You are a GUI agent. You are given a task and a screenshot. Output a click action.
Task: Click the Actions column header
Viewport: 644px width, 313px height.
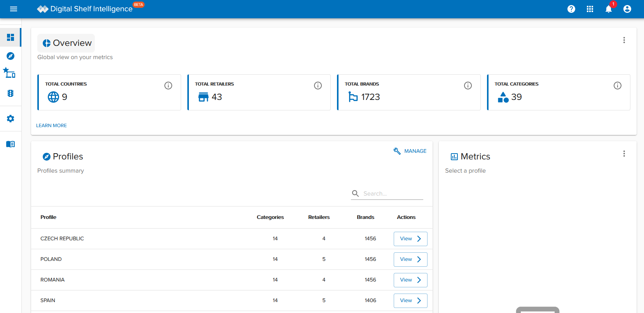(406, 217)
